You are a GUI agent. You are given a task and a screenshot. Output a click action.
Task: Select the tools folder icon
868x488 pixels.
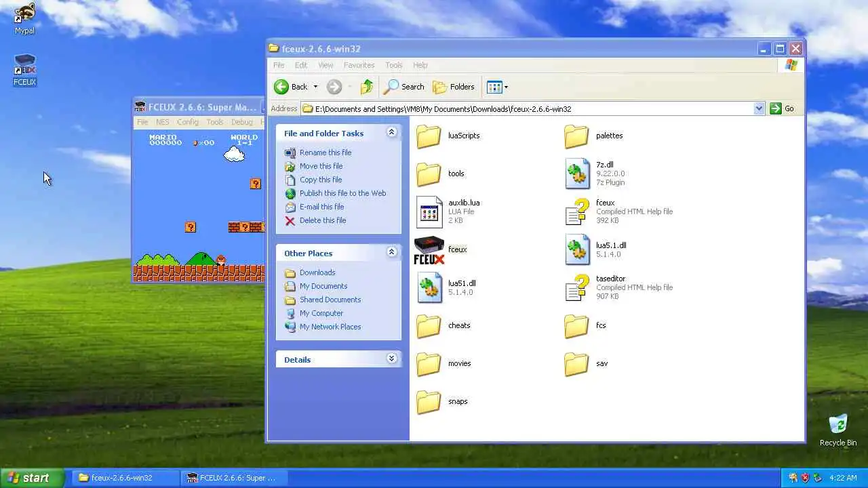429,174
